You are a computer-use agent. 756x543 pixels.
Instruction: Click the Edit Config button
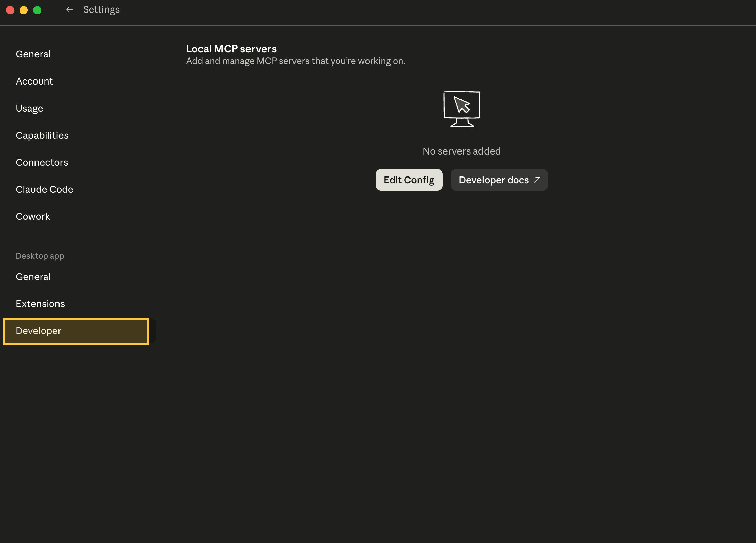tap(409, 180)
